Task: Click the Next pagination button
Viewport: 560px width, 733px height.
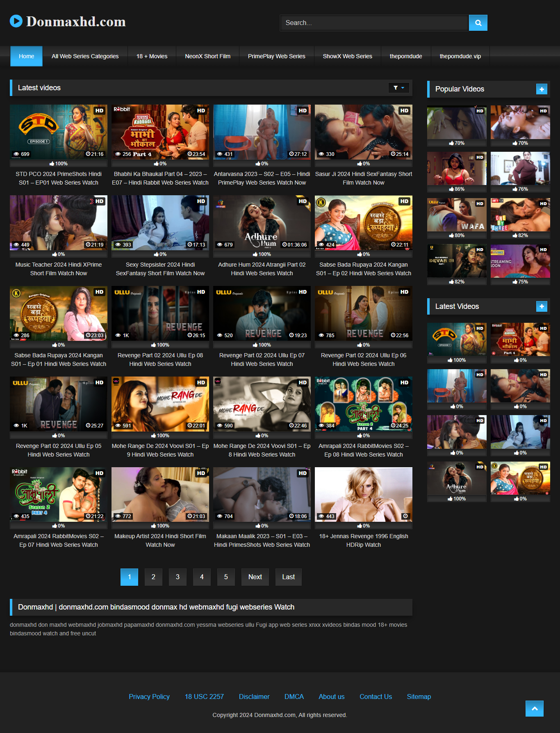Action: click(x=255, y=577)
